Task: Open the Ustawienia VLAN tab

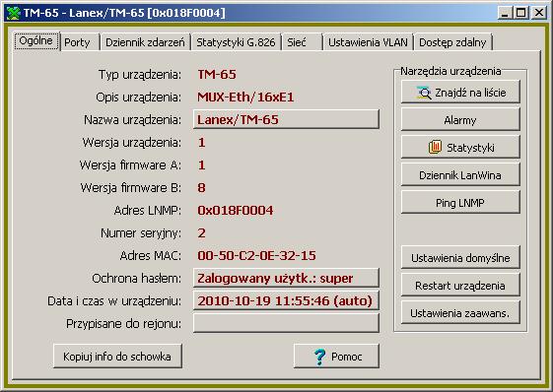Action: [368, 42]
